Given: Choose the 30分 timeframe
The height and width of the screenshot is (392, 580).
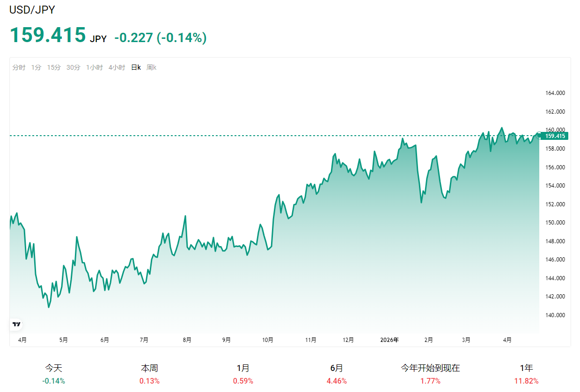Looking at the screenshot, I should [x=73, y=67].
